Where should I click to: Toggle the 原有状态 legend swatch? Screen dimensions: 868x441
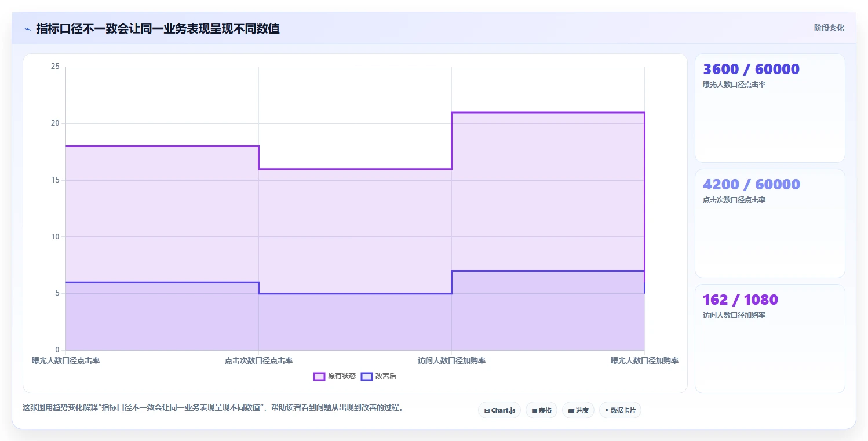coord(319,376)
